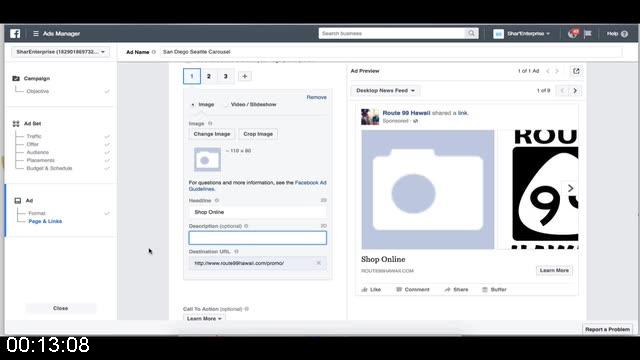
Task: Open ad preview in new window icon
Action: [x=576, y=71]
